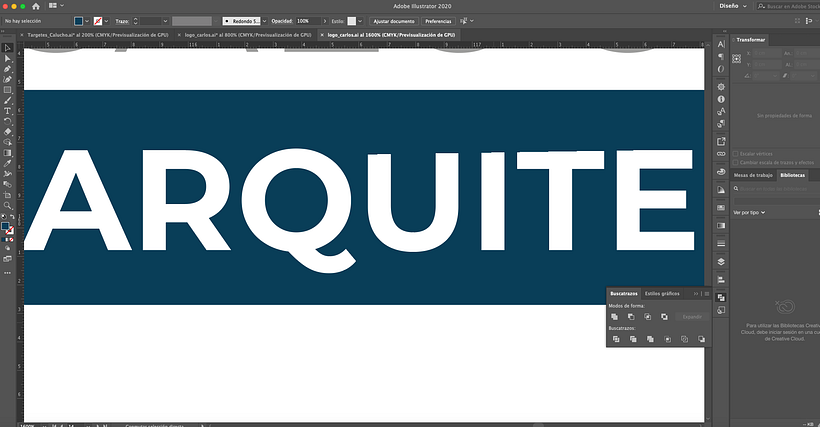Click Minus Back pathfinder icon
820x427 pixels.
tap(701, 339)
